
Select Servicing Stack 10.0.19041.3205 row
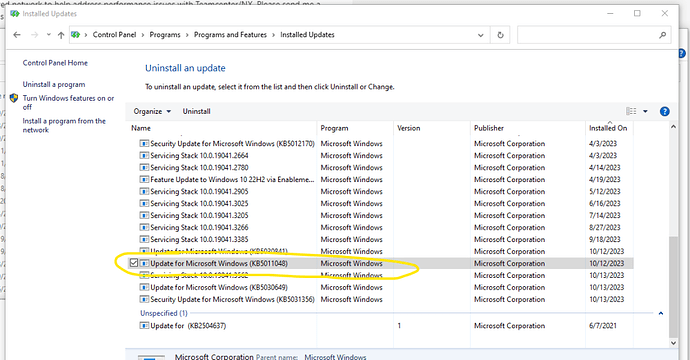[381, 215]
